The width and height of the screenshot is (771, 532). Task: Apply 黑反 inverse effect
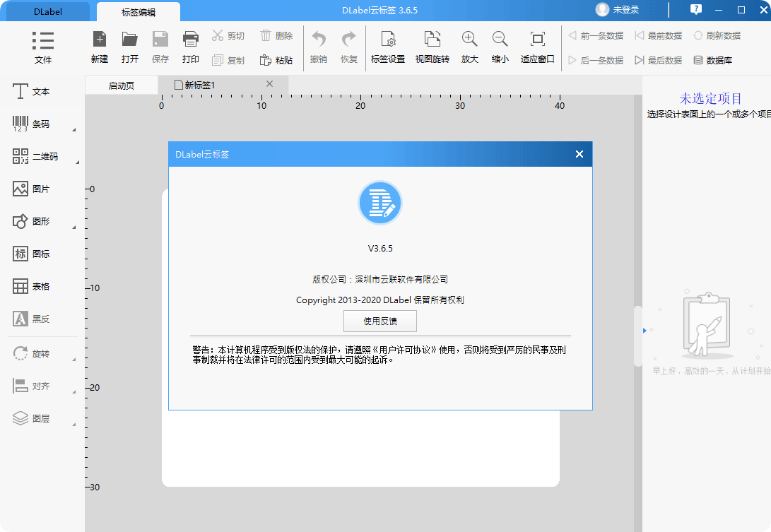(31, 319)
